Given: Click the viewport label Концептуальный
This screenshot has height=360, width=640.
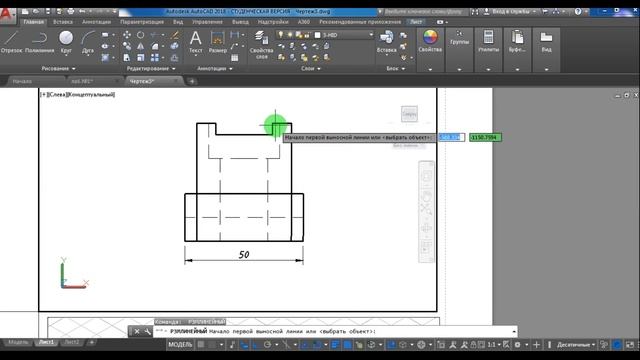Looking at the screenshot, I should [x=91, y=94].
